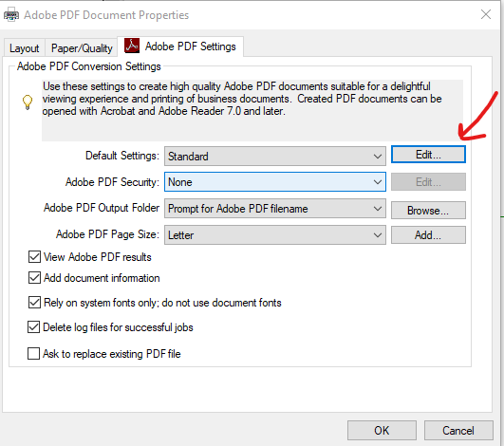Enable Ask to replace existing PDF file

(34, 353)
